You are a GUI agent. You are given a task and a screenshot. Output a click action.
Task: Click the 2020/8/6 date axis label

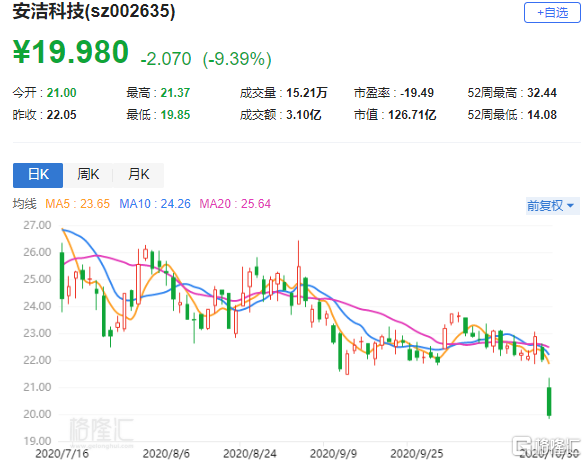pyautogui.click(x=166, y=453)
